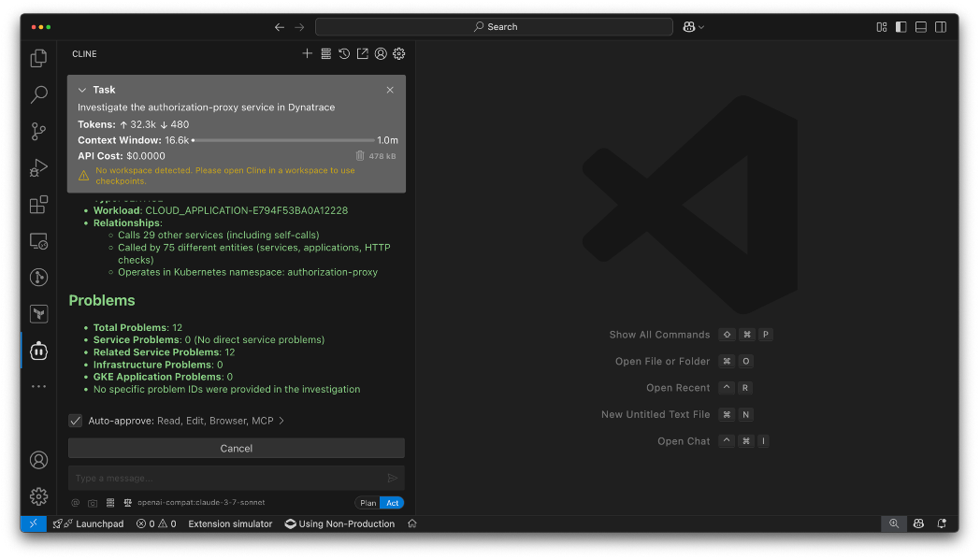980x559 pixels.
Task: Switch to Plan mode
Action: pos(367,503)
